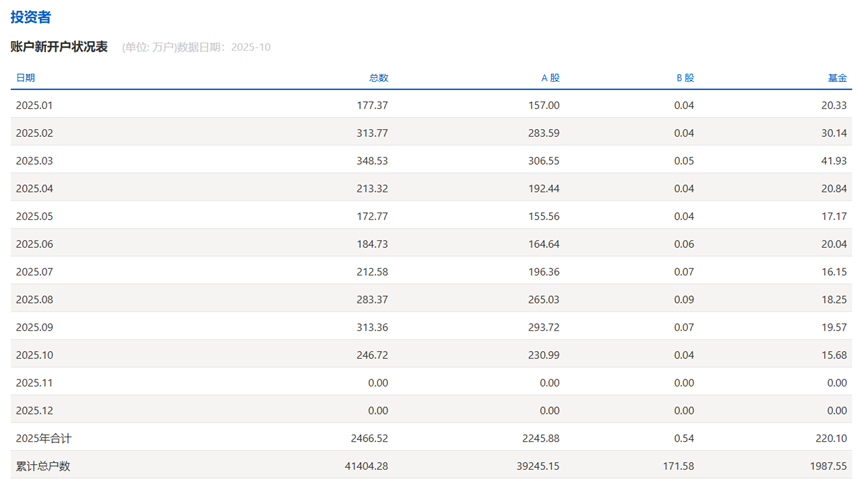Click the 总数 column header

pos(378,77)
